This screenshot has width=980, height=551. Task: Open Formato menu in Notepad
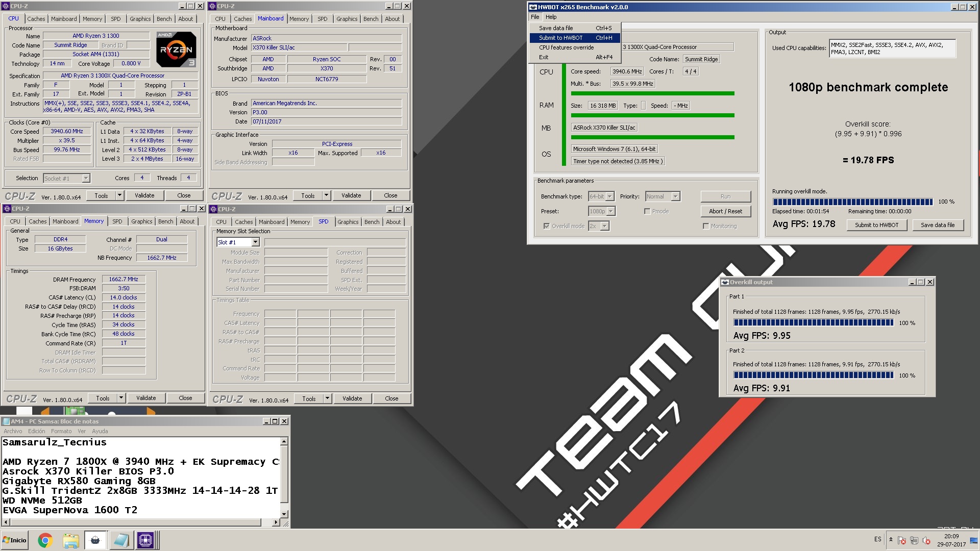61,431
